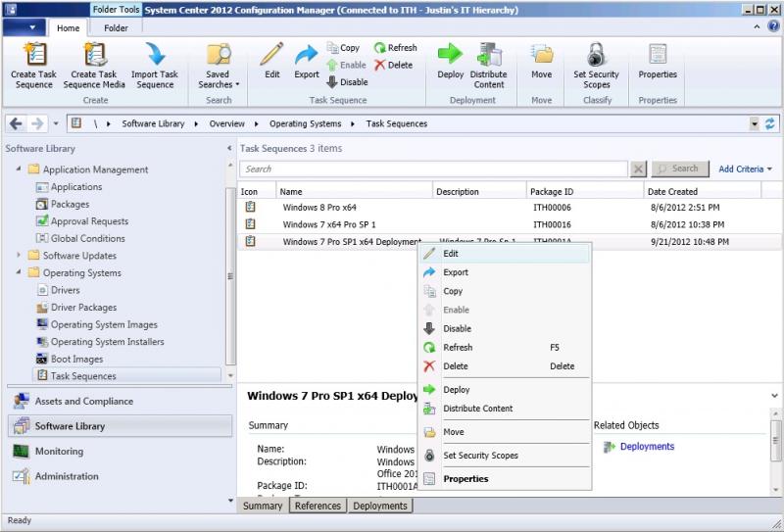The image size is (784, 532).
Task: Open the Assets and Compliance workspace
Action: click(120, 401)
